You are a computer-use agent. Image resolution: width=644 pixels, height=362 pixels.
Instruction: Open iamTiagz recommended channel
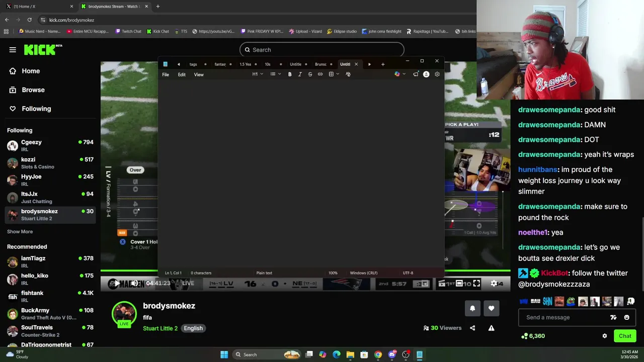coord(50,261)
